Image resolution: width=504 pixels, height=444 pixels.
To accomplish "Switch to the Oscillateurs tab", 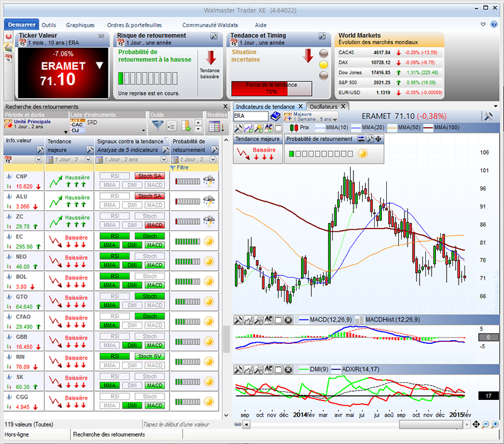I will [x=327, y=106].
